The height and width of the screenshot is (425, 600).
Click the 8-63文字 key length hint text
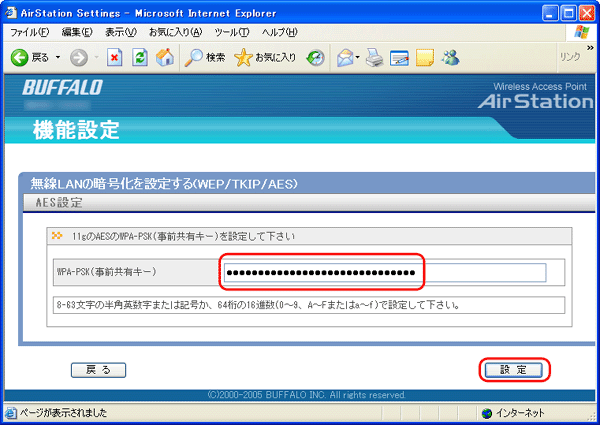258,305
